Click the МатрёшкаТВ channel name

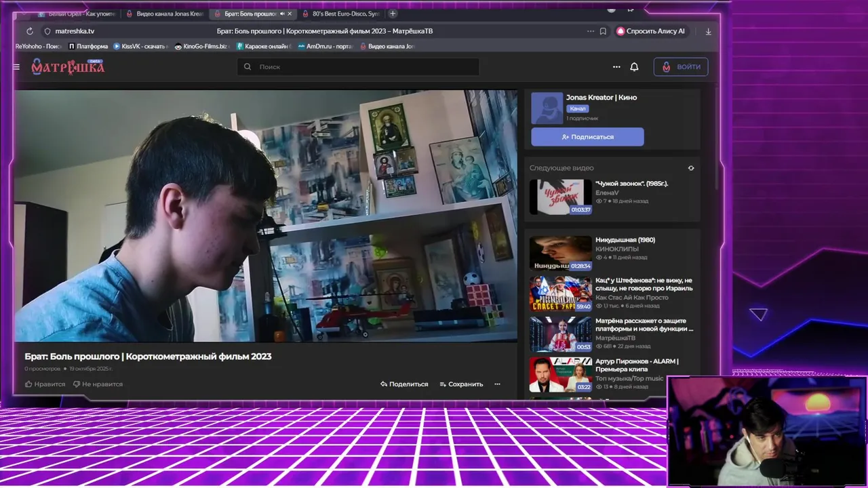coord(616,338)
